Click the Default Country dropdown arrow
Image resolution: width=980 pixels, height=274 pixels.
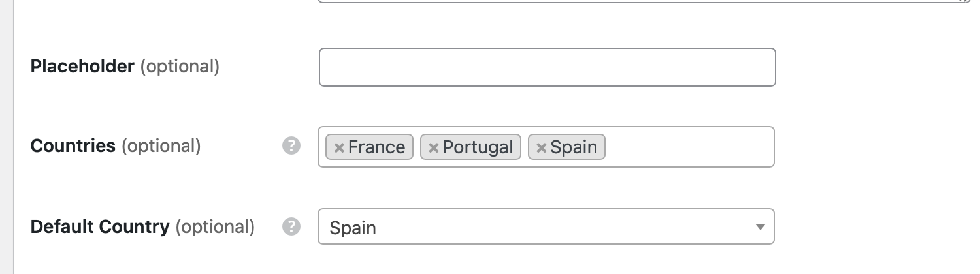760,227
